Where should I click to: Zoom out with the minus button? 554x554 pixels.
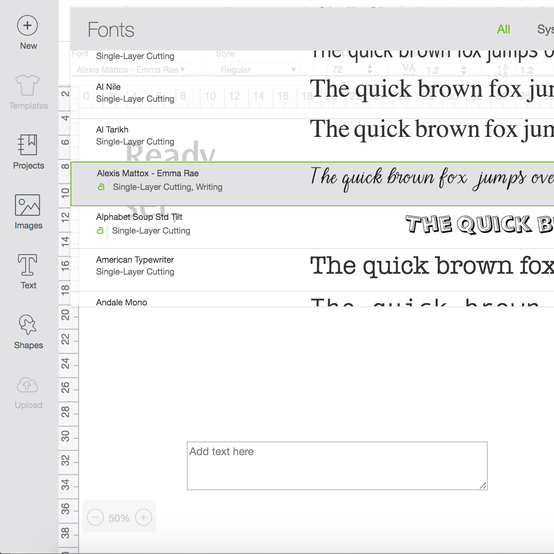[95, 518]
